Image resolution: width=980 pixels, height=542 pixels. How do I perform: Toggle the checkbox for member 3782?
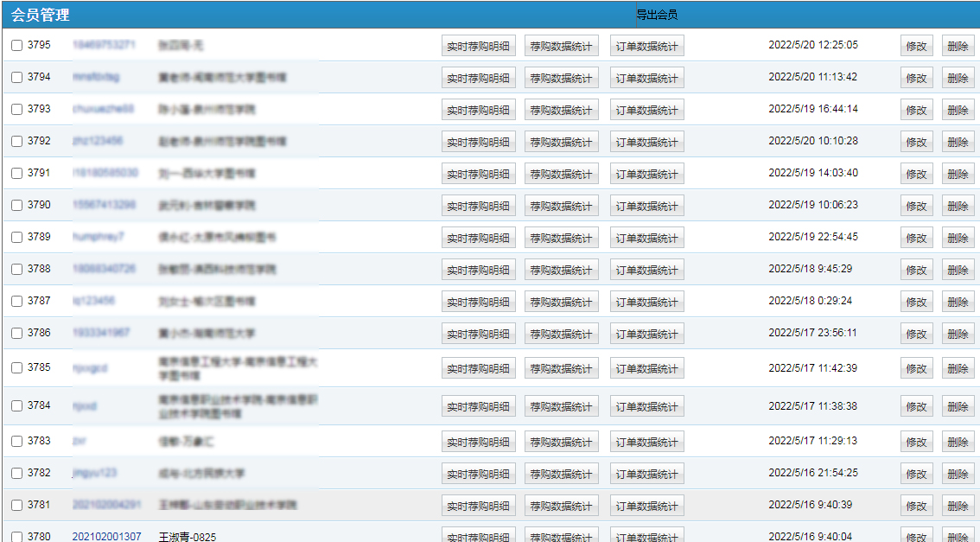[17, 474]
